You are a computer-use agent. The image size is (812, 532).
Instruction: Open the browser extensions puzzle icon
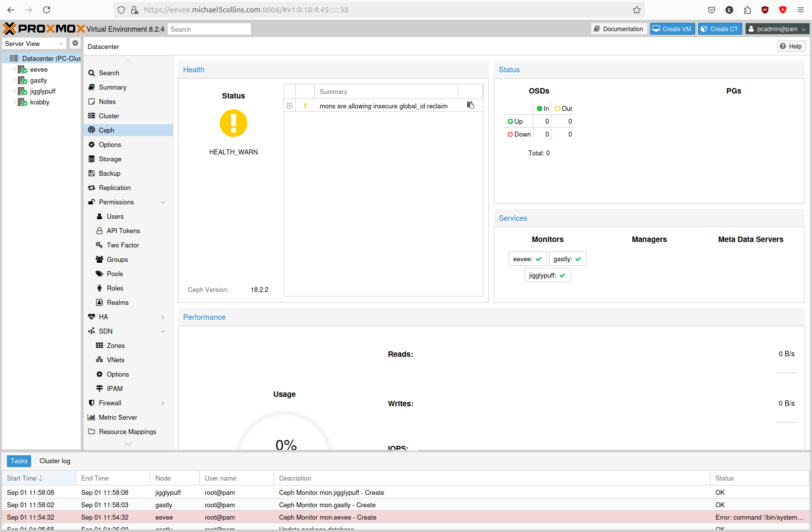[x=747, y=10]
